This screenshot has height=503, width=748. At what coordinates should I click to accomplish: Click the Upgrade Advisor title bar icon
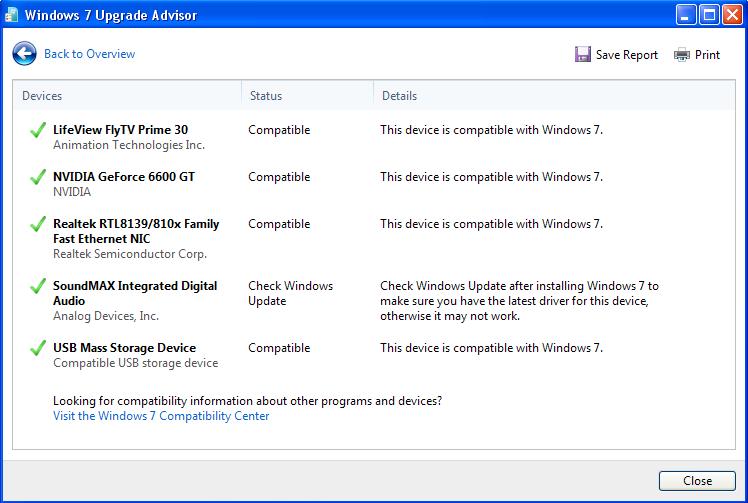pos(11,15)
